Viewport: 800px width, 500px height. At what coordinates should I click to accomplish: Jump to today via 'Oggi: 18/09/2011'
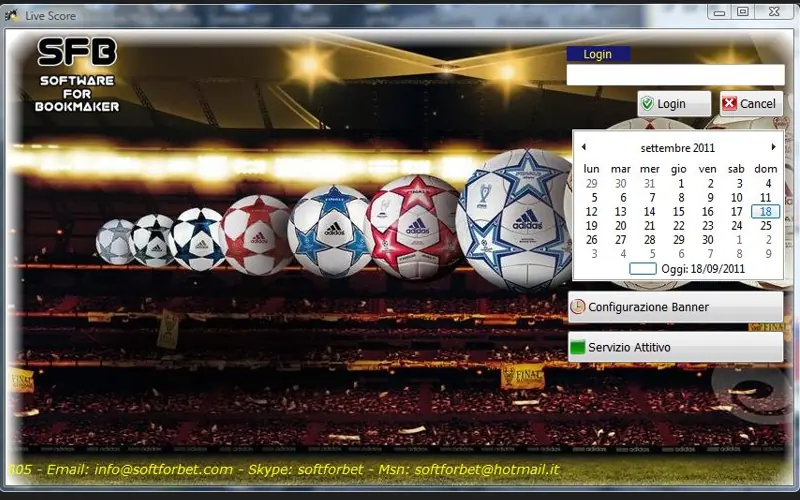coord(703,269)
